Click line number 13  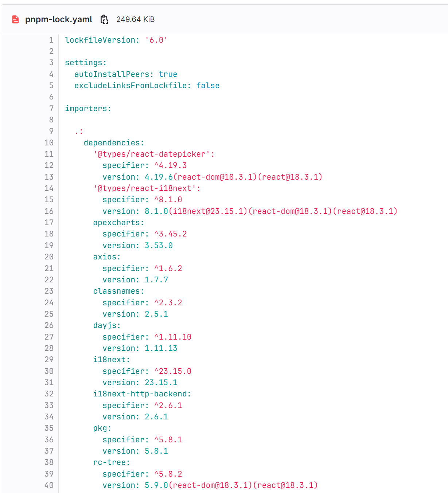(x=49, y=177)
